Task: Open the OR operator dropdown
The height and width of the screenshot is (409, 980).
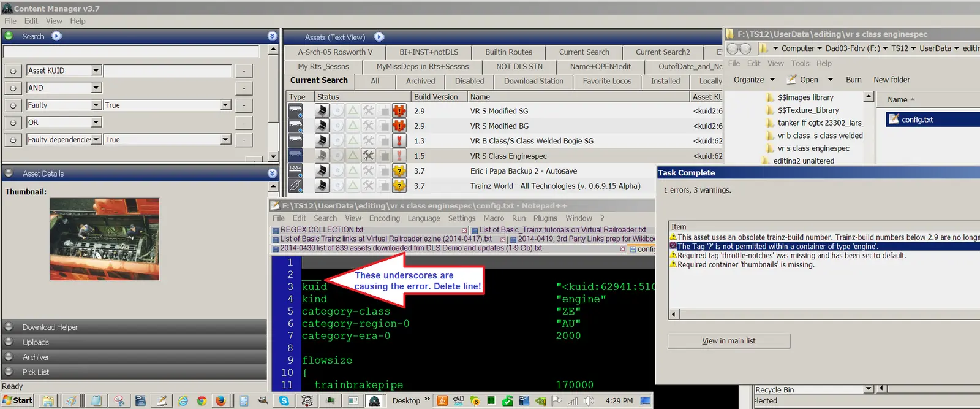Action: pos(96,122)
